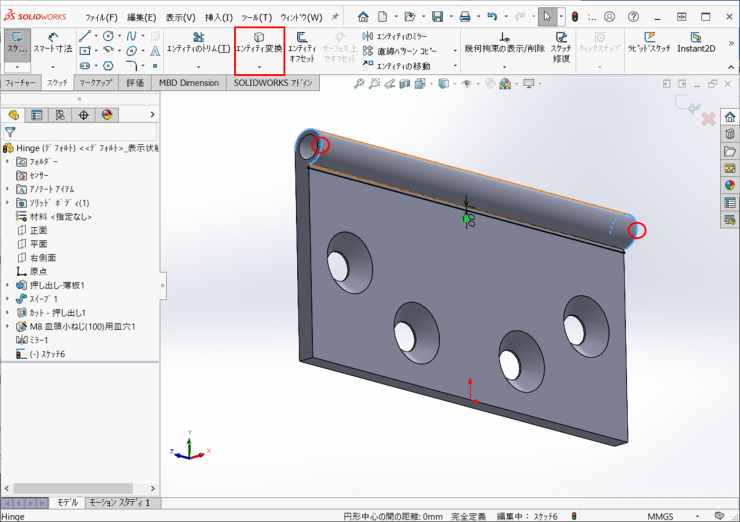Click the red X cancel sketch icon

pos(708,119)
